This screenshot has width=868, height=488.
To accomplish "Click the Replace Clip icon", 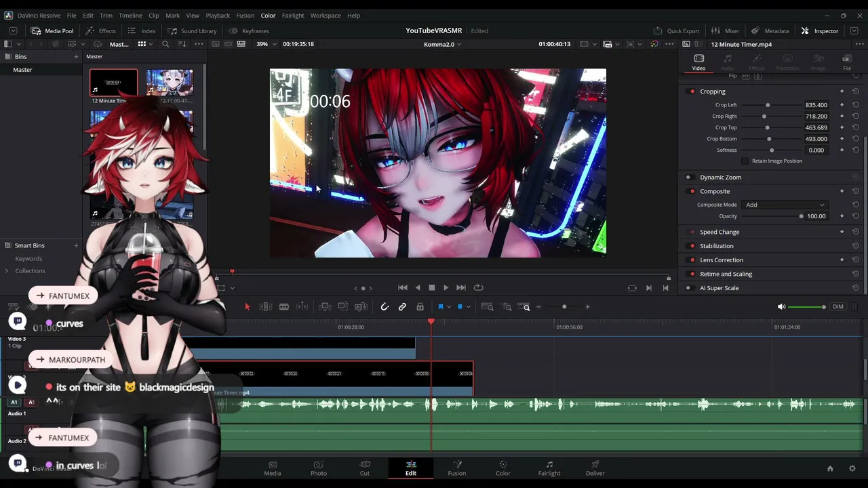I will (x=361, y=307).
